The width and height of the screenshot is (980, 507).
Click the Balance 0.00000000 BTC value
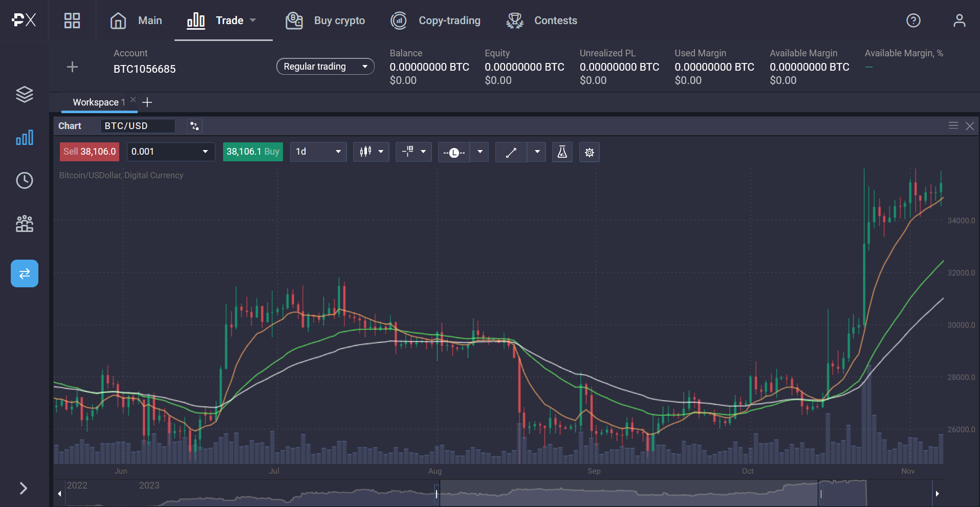pos(429,67)
